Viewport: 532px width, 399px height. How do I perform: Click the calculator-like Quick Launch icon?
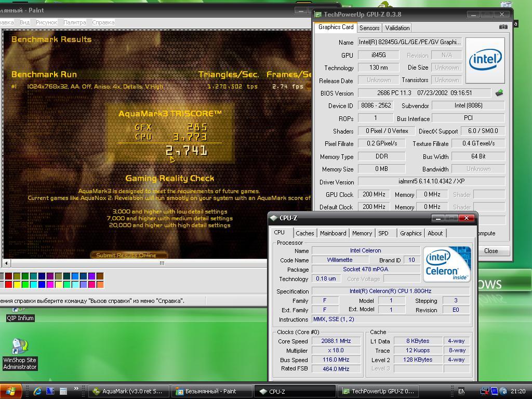pos(63,391)
